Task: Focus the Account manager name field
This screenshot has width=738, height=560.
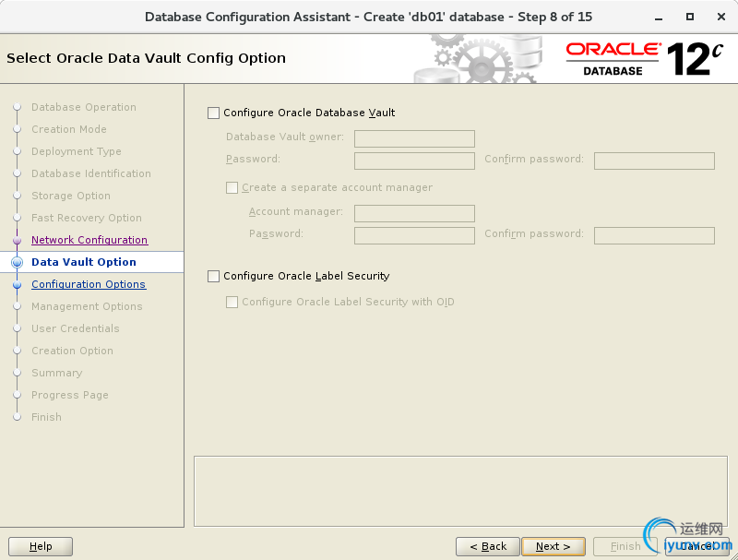Action: point(414,213)
